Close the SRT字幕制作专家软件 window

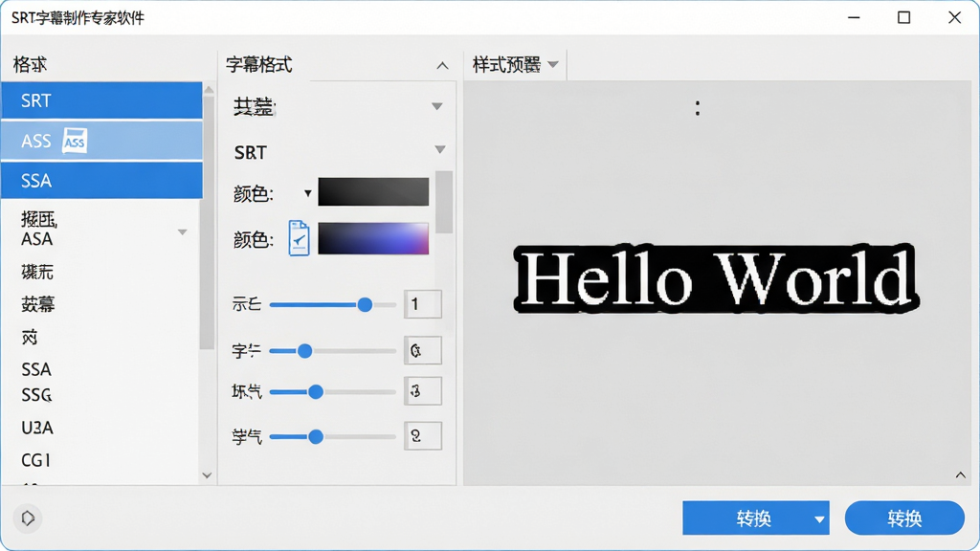coord(954,17)
